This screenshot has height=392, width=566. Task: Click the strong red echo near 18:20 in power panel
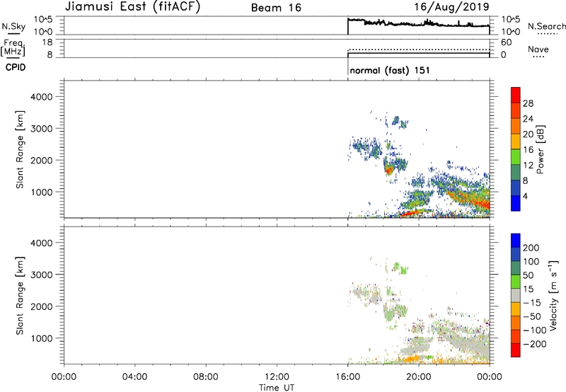click(x=388, y=170)
